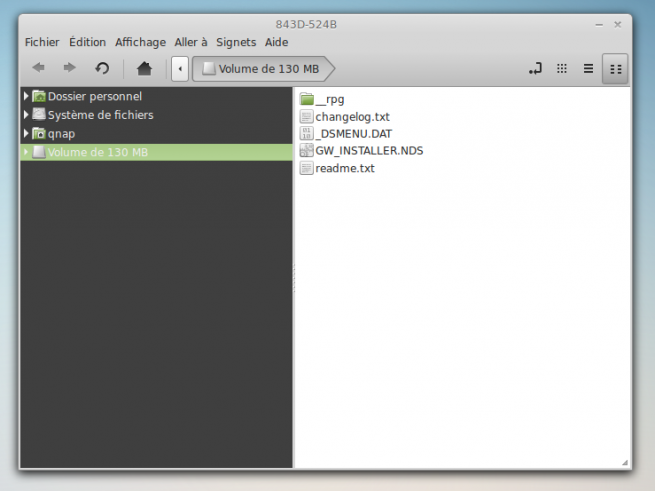
Task: Switch to icon grid view
Action: click(562, 68)
